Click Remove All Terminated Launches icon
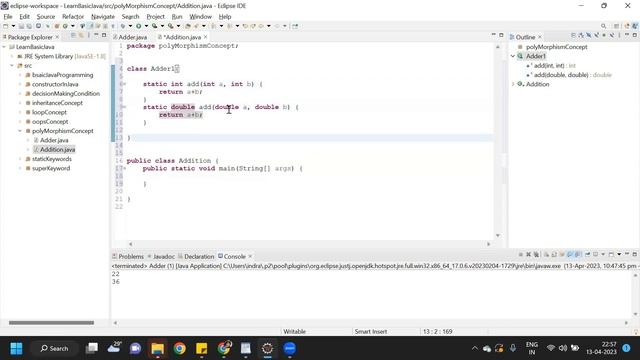The width and height of the screenshot is (640, 360). [x=536, y=254]
